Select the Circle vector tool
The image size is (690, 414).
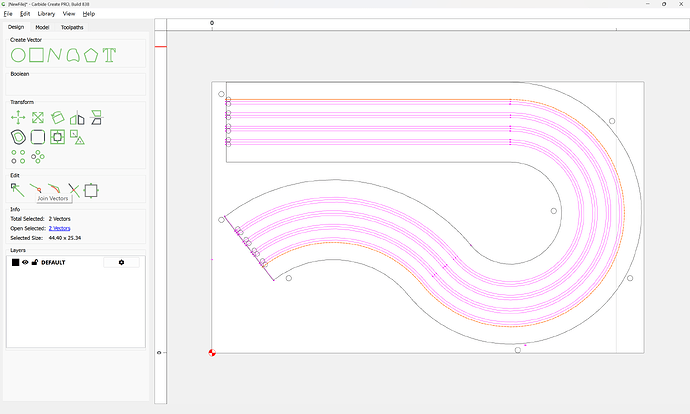(x=18, y=54)
